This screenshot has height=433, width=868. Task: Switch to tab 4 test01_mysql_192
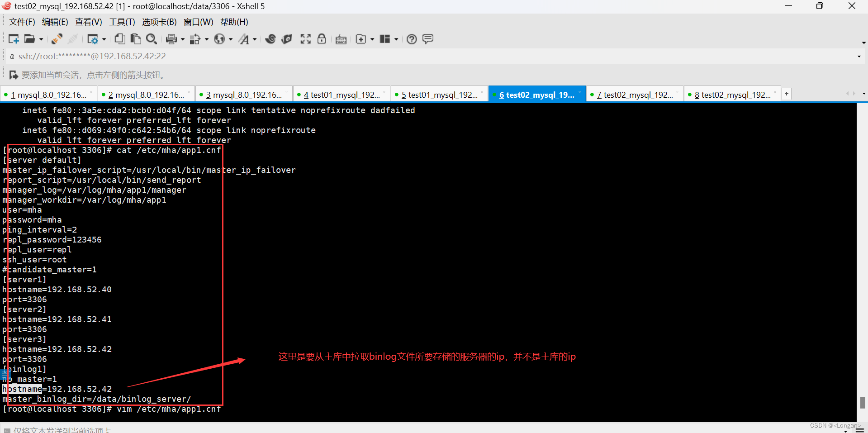(342, 94)
